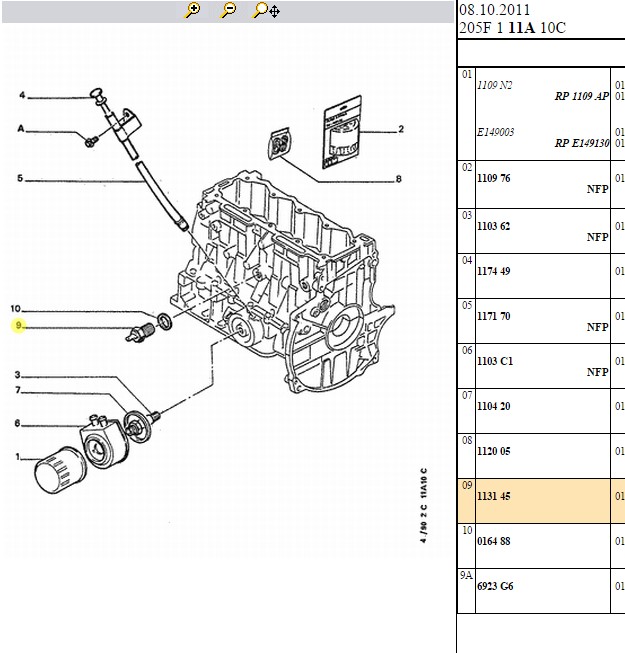Image resolution: width=625 pixels, height=653 pixels.
Task: Click part number 1103 C1
Action: tap(495, 361)
